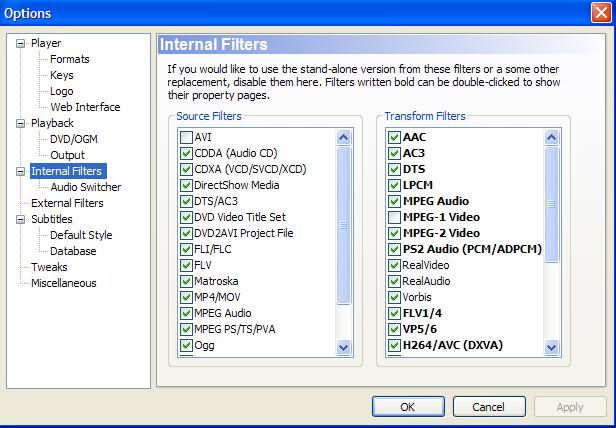Disable CDDA (Audio CD) source filter

186,153
